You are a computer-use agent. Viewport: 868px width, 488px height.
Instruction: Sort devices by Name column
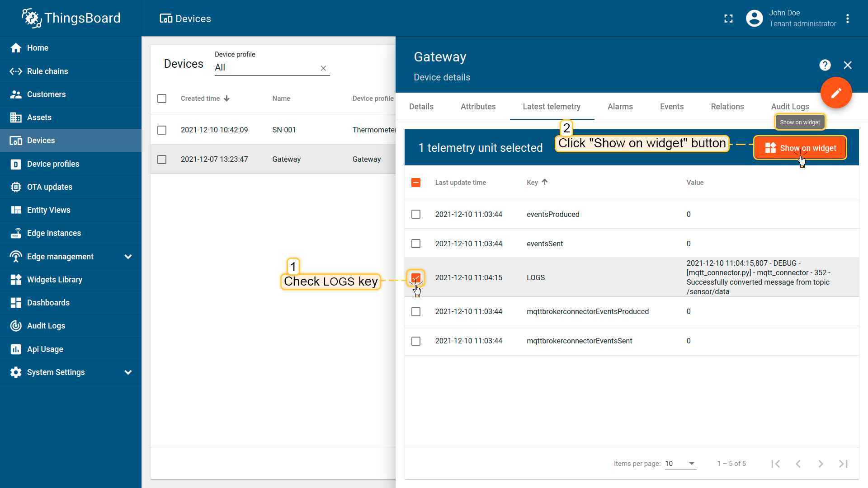tap(281, 99)
